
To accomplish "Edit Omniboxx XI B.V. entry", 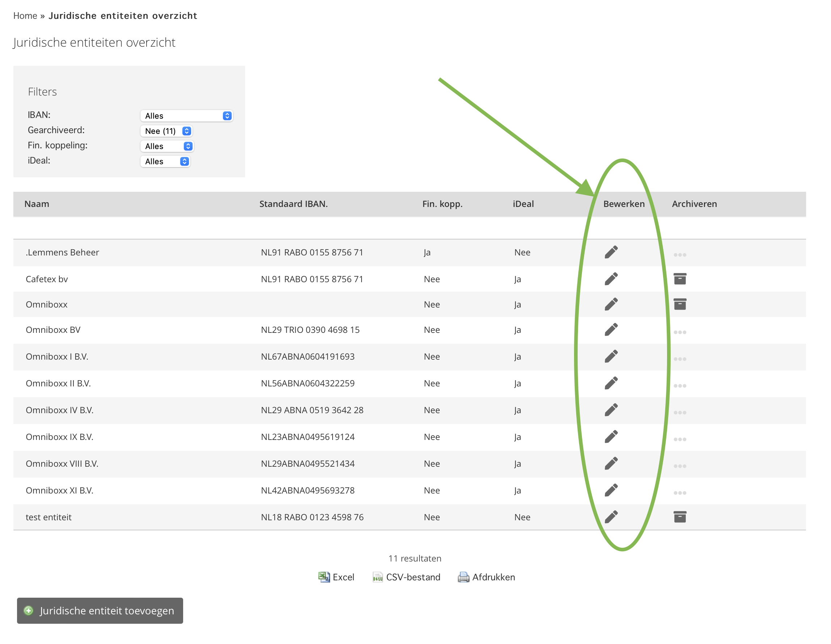I will (611, 490).
